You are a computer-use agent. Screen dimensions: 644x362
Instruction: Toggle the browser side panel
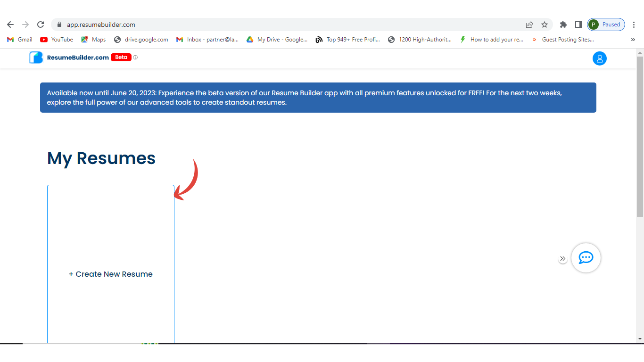coord(578,25)
